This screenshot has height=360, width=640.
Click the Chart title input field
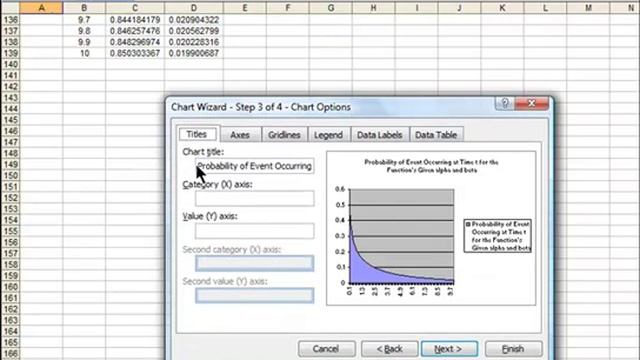[x=255, y=166]
